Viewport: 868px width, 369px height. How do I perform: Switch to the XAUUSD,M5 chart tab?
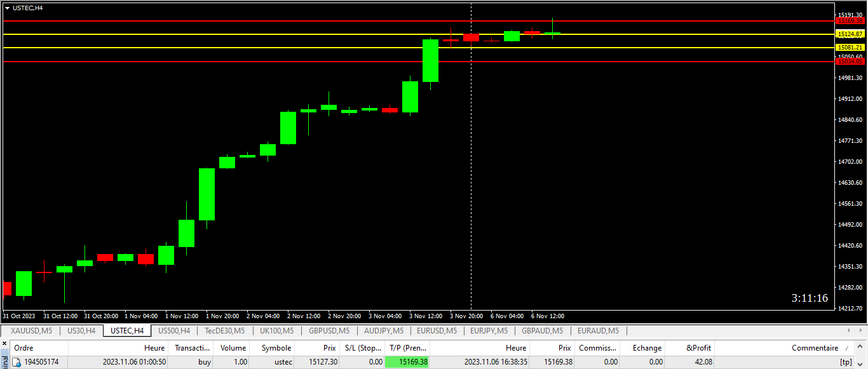click(31, 331)
